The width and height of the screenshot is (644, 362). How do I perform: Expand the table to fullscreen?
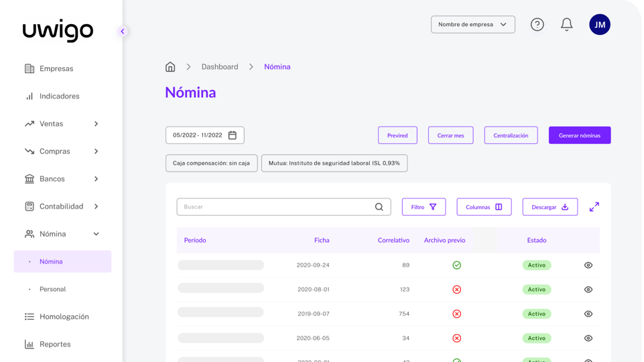click(594, 207)
